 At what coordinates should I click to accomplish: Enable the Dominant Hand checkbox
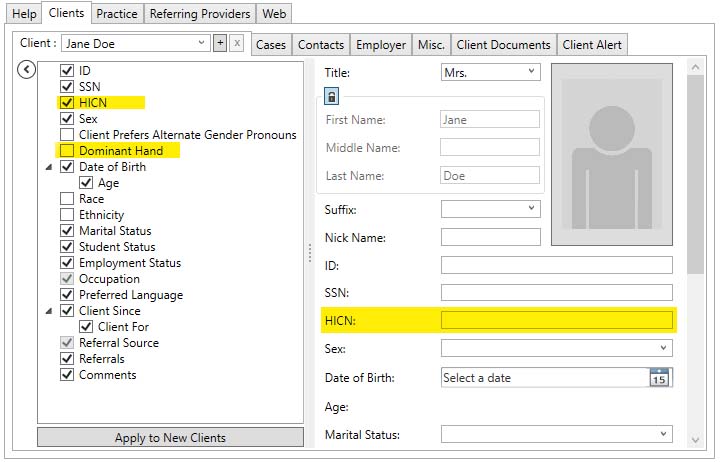tap(67, 151)
